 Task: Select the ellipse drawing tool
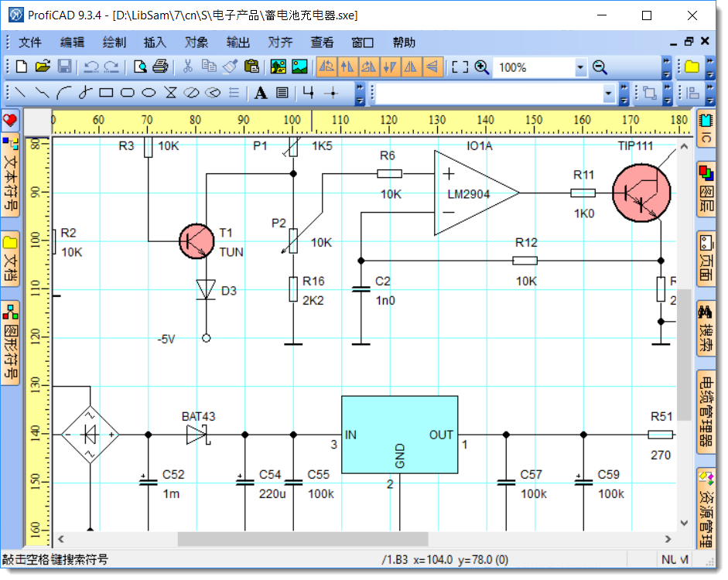pos(149,93)
